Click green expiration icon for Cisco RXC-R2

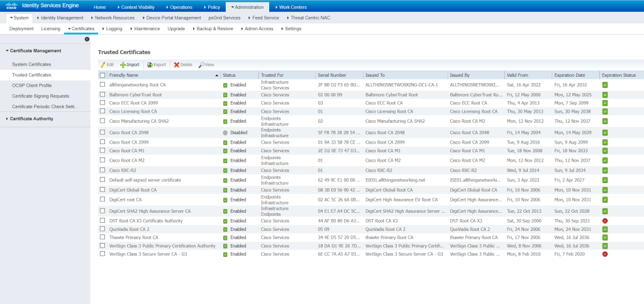(605, 170)
